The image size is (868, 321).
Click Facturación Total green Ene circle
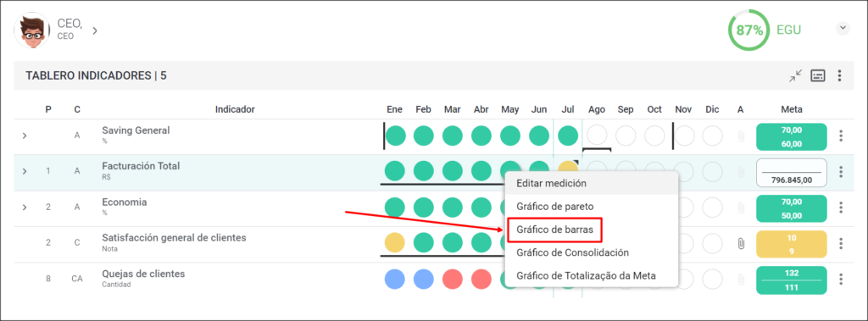point(395,171)
